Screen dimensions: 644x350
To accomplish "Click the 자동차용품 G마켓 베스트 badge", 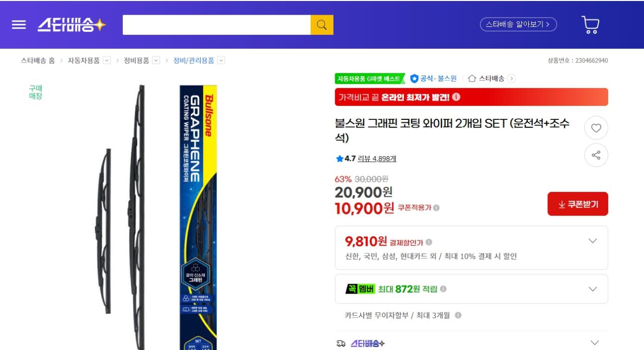I will pyautogui.click(x=370, y=79).
